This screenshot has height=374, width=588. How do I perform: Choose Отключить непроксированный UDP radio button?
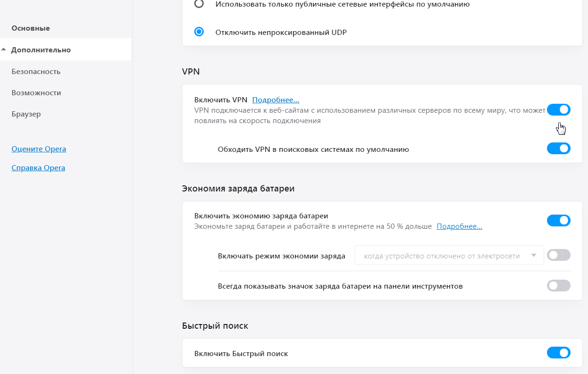(x=199, y=32)
